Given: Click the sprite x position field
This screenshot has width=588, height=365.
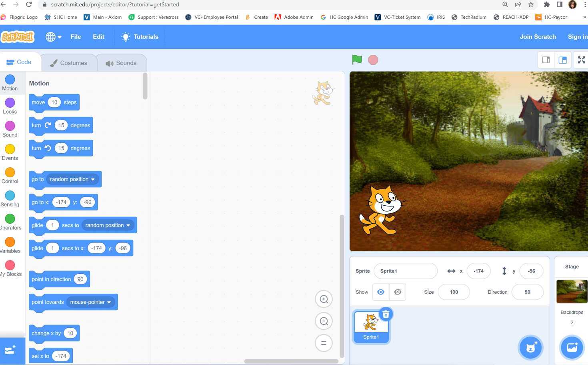Looking at the screenshot, I should 478,271.
